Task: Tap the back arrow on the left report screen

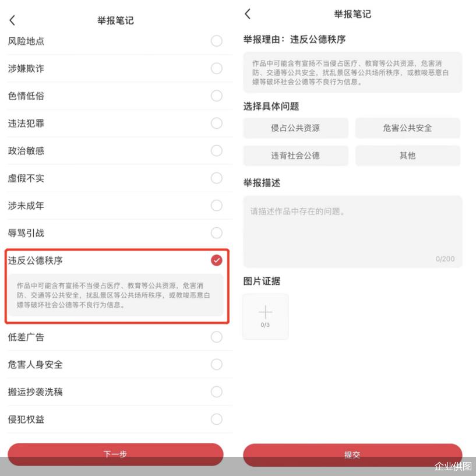Action: 12,20
